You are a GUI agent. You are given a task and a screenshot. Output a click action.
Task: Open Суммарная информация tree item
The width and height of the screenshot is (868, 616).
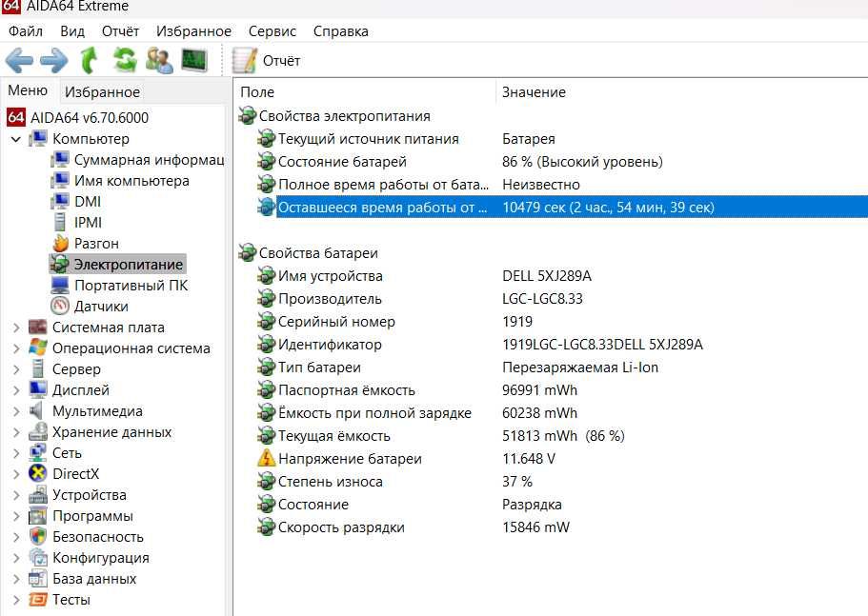pyautogui.click(x=137, y=160)
